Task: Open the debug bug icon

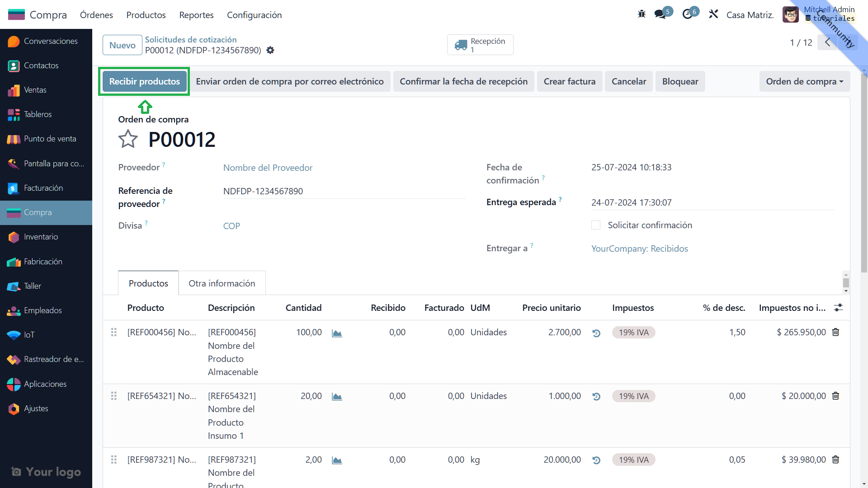Action: [642, 14]
